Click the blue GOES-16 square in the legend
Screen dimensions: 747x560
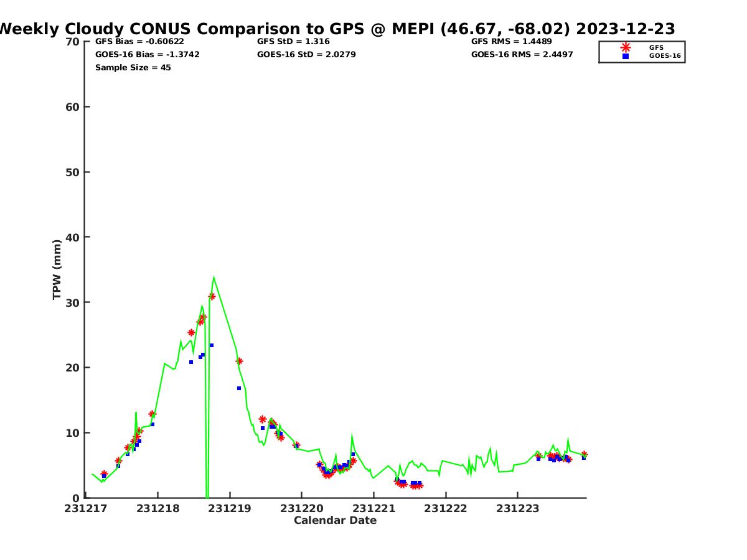[x=626, y=56]
